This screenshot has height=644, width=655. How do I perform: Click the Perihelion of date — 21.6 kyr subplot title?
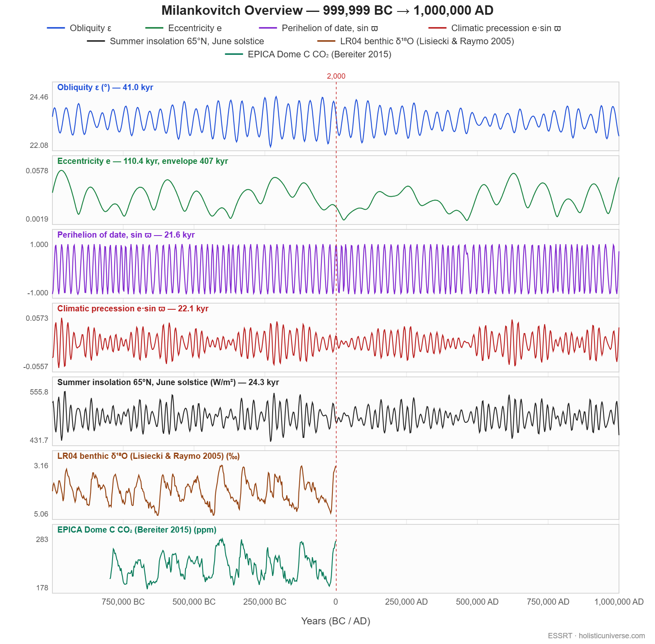tap(126, 235)
